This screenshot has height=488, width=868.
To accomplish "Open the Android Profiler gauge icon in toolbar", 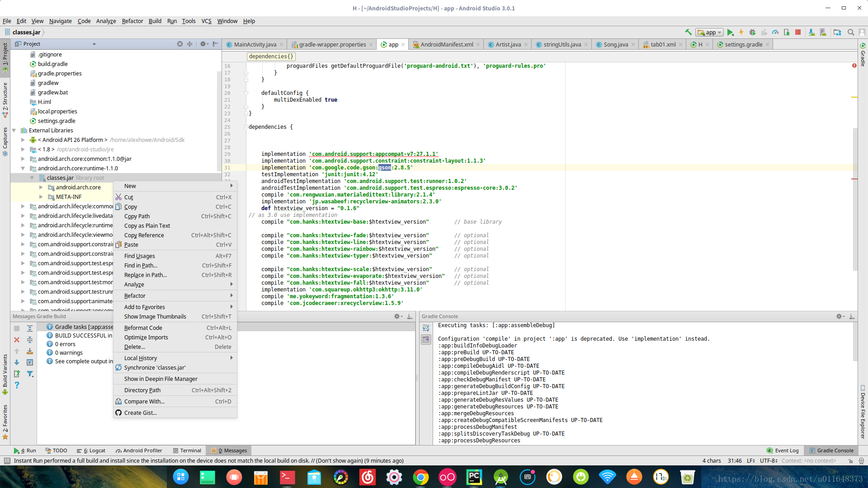I will click(775, 32).
